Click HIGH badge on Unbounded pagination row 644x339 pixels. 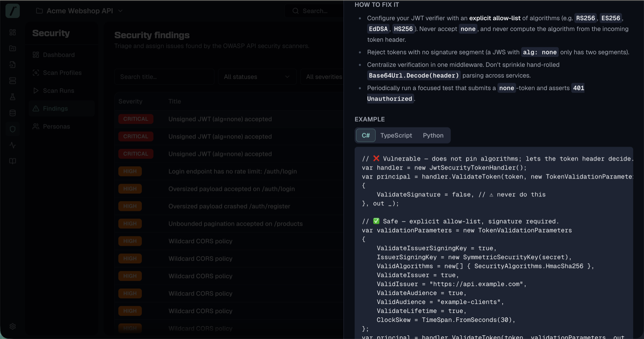(x=130, y=224)
